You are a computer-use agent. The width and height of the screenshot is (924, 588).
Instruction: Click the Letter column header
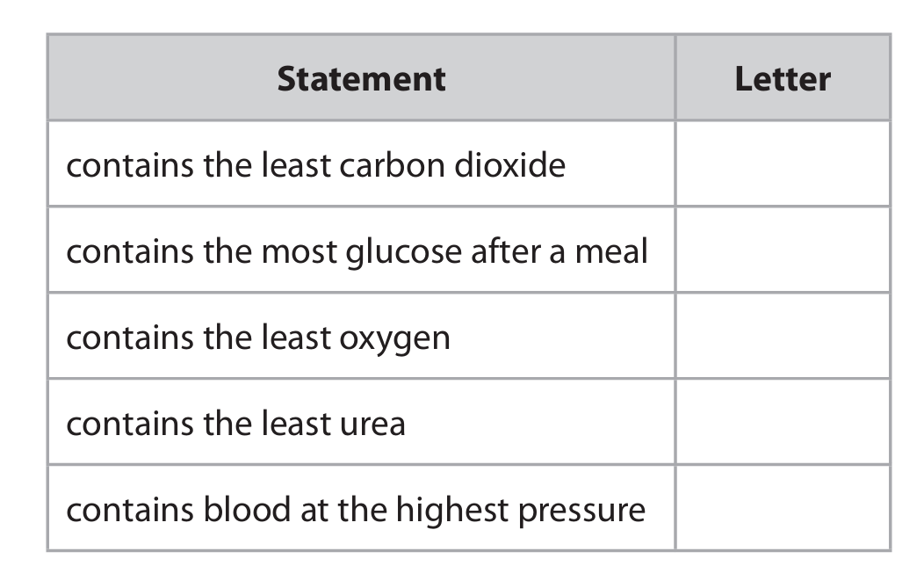(x=782, y=79)
